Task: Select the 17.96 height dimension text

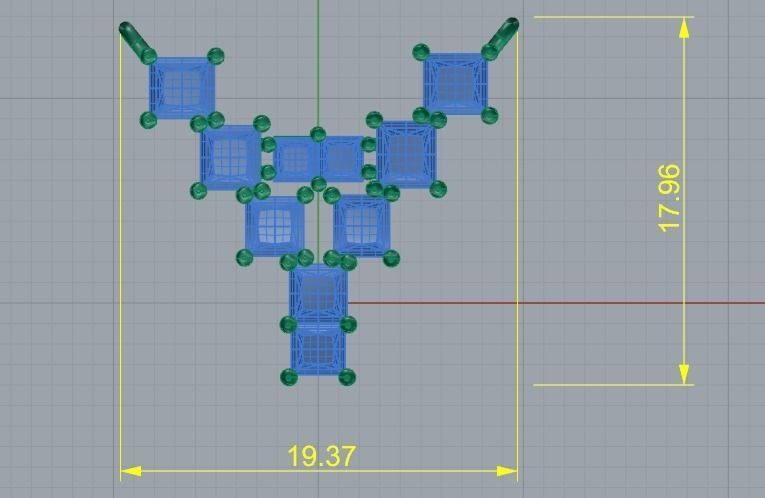Action: coord(669,198)
